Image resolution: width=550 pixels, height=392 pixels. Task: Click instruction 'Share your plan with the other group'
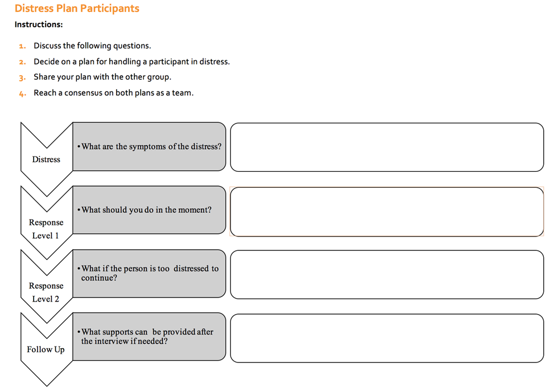(x=102, y=77)
